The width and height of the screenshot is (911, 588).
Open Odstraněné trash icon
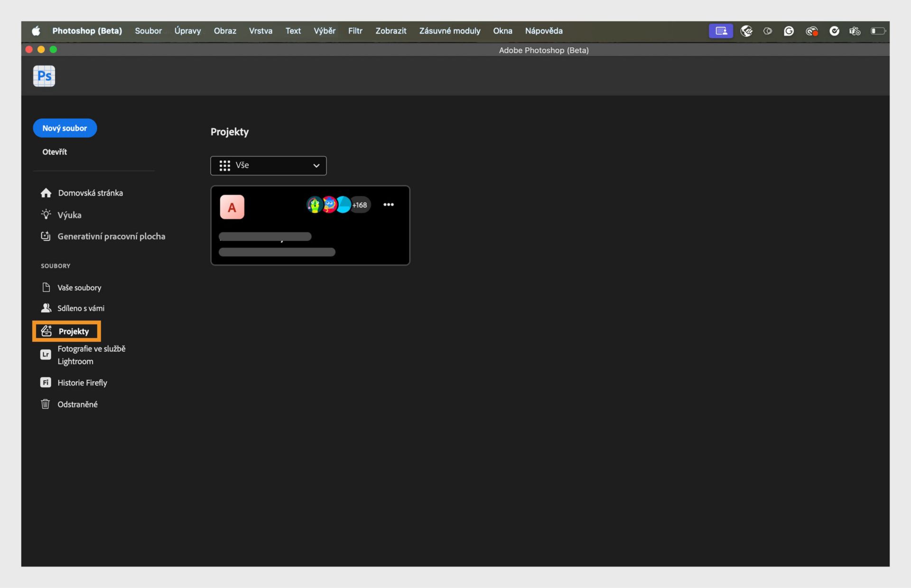[46, 404]
